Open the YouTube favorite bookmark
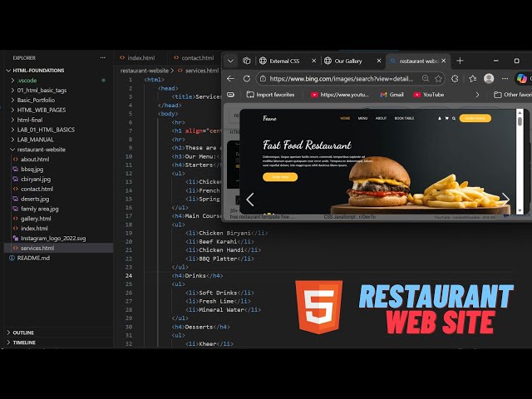 click(429, 95)
